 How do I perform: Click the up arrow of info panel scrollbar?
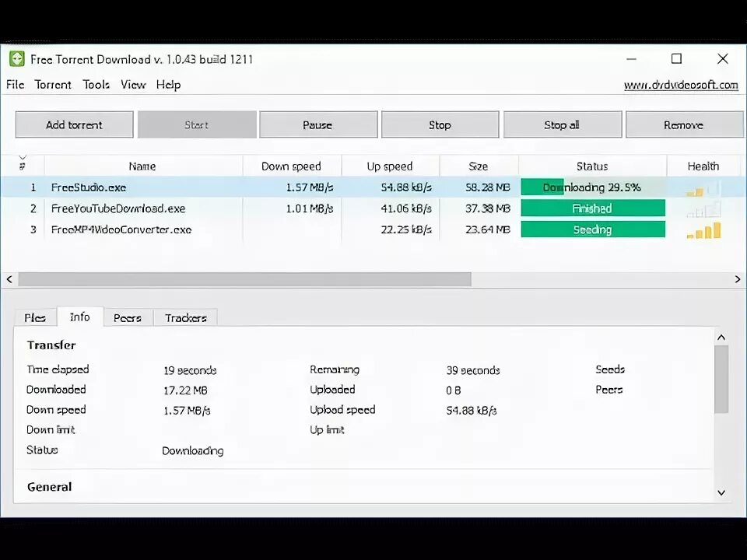721,337
